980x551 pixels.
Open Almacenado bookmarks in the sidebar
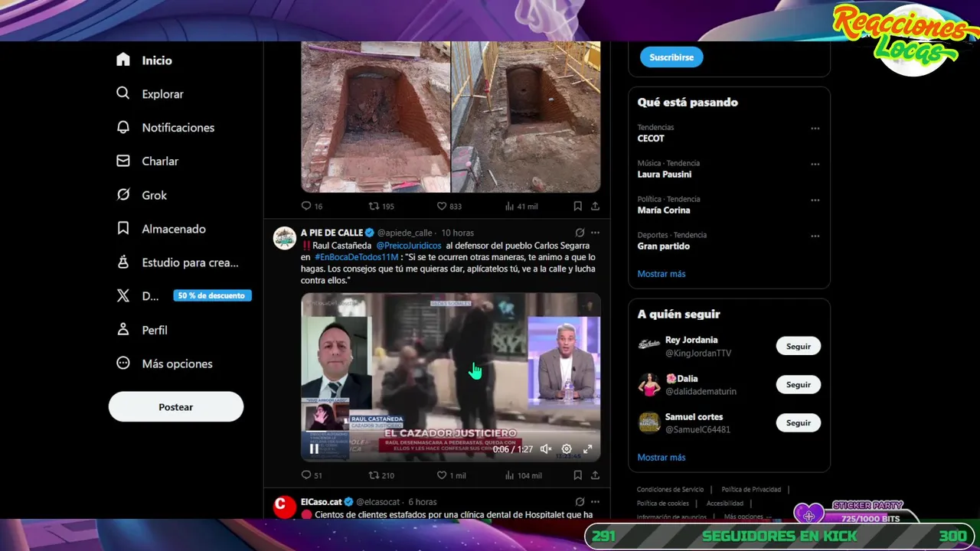[161, 229]
